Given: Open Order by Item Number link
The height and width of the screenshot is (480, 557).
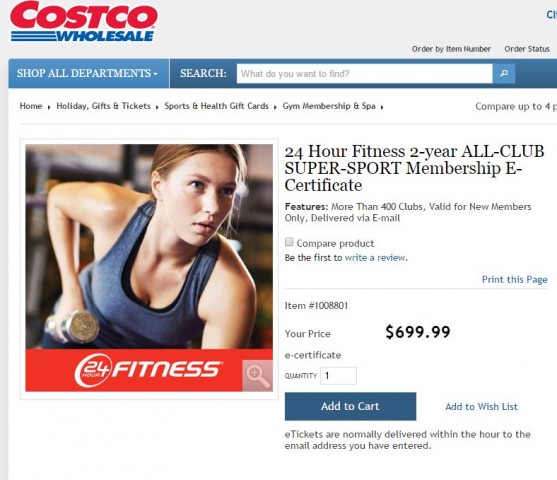Looking at the screenshot, I should [451, 49].
